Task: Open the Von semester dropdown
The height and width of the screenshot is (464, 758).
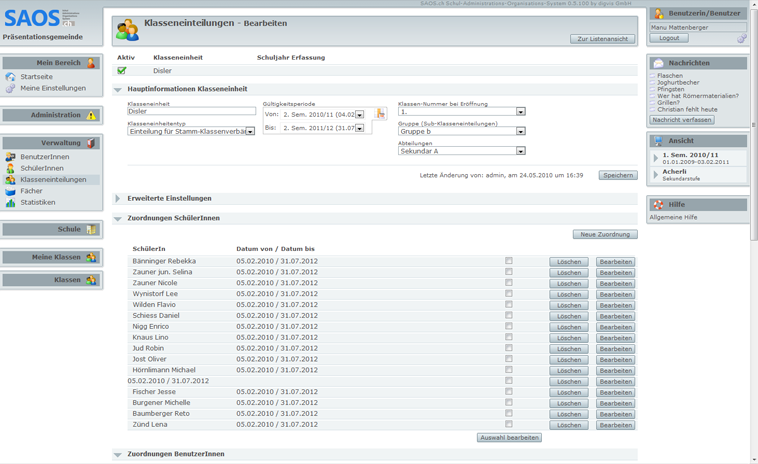Action: pyautogui.click(x=359, y=115)
